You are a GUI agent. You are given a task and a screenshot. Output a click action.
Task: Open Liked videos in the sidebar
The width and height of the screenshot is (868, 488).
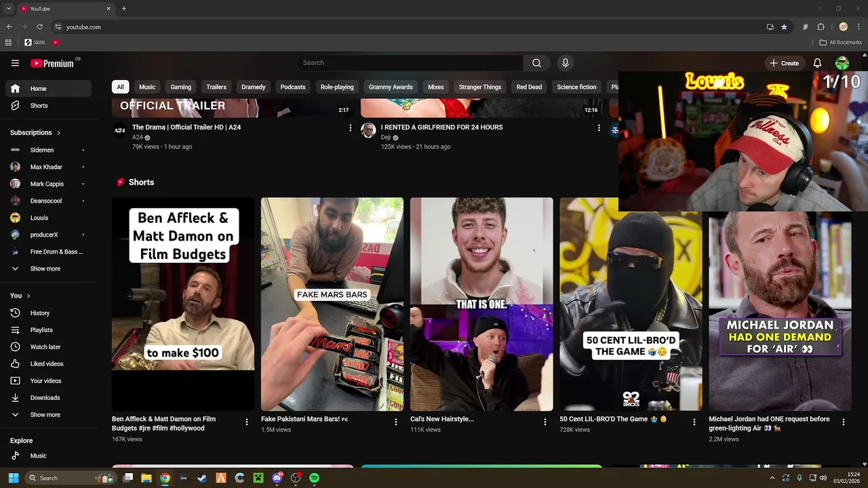[x=48, y=364]
